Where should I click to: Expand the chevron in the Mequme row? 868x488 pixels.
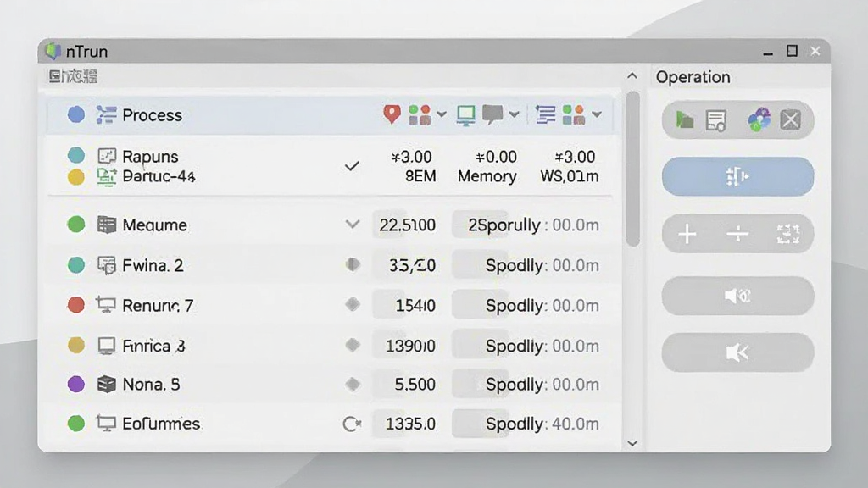click(x=353, y=225)
